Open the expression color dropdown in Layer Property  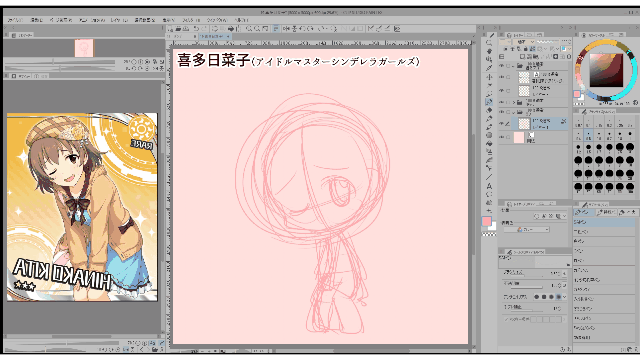pos(527,229)
